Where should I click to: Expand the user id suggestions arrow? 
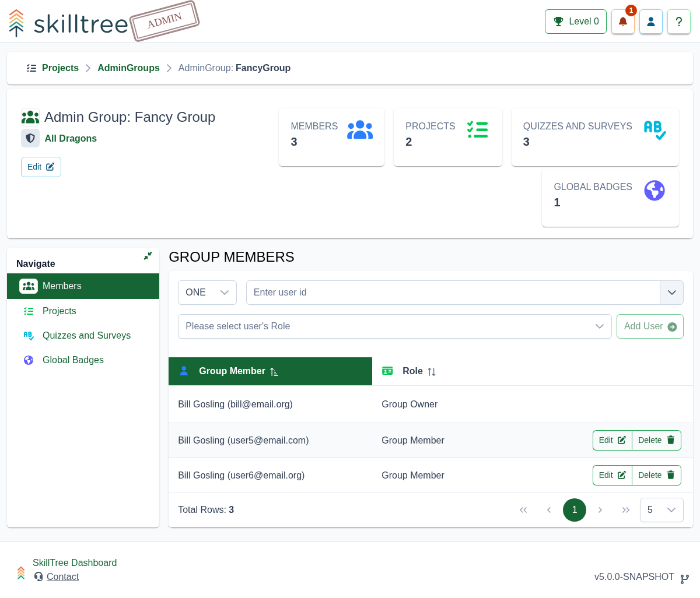672,293
